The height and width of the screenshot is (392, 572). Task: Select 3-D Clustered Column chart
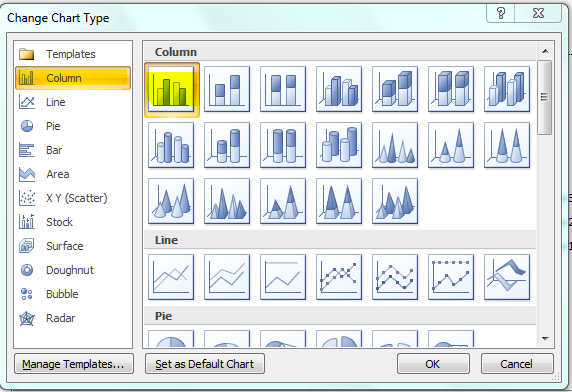click(339, 89)
